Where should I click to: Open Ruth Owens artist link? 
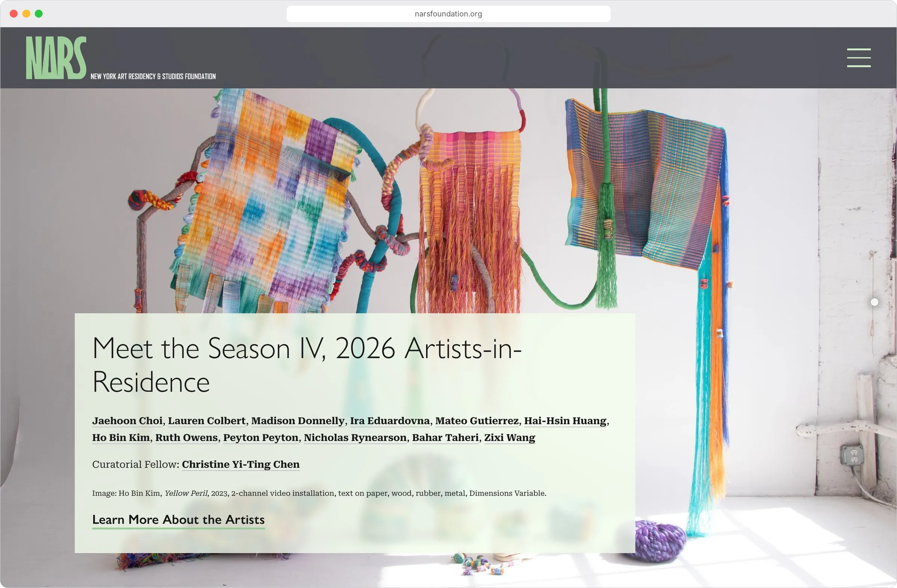point(187,438)
